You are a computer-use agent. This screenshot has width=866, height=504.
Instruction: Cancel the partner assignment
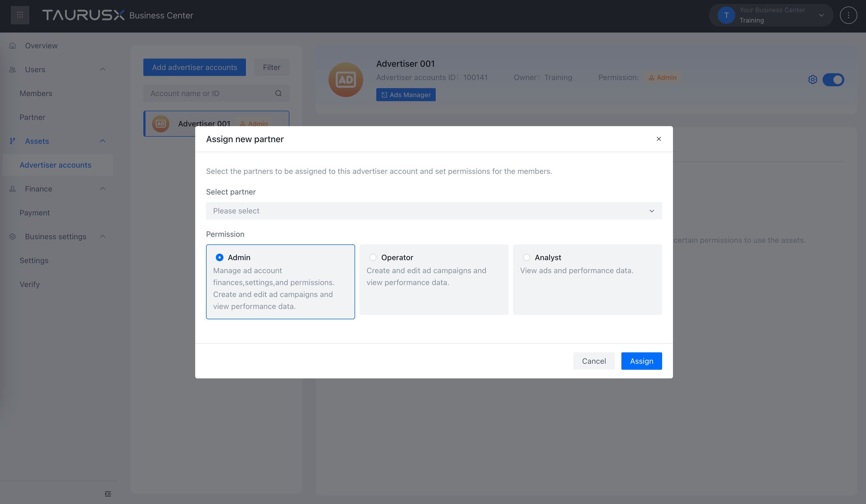click(x=594, y=361)
